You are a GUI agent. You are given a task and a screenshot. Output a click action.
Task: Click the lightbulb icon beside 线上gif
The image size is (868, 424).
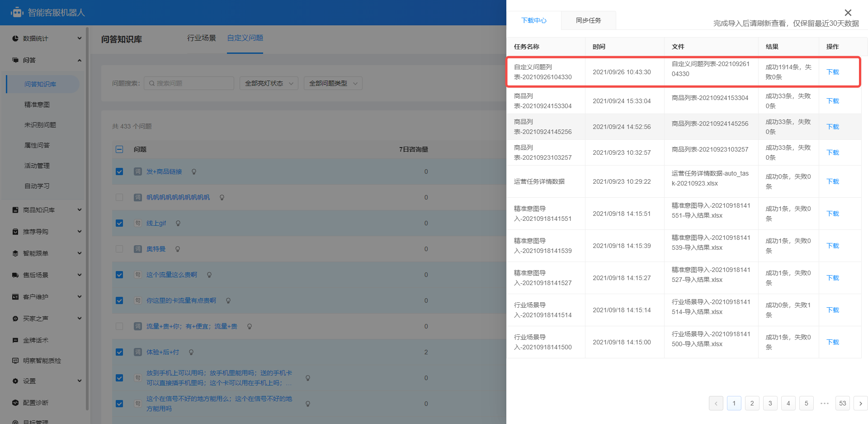[x=178, y=224]
